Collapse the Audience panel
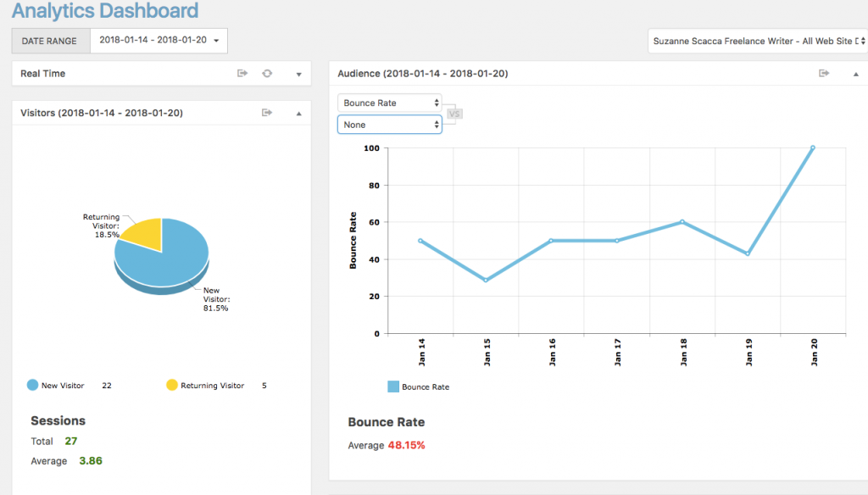Viewport: 868px width, 495px height. point(854,75)
